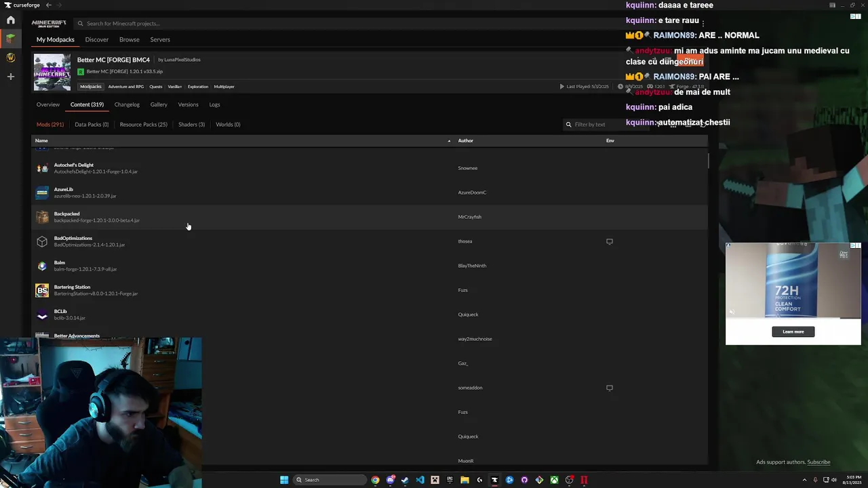Open the Gallery tab
Image resolution: width=868 pixels, height=488 pixels.
159,104
